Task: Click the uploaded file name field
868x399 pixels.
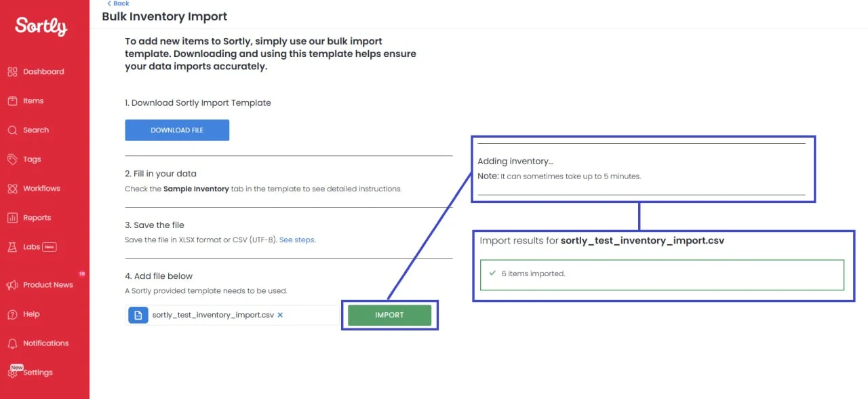Action: click(x=233, y=315)
